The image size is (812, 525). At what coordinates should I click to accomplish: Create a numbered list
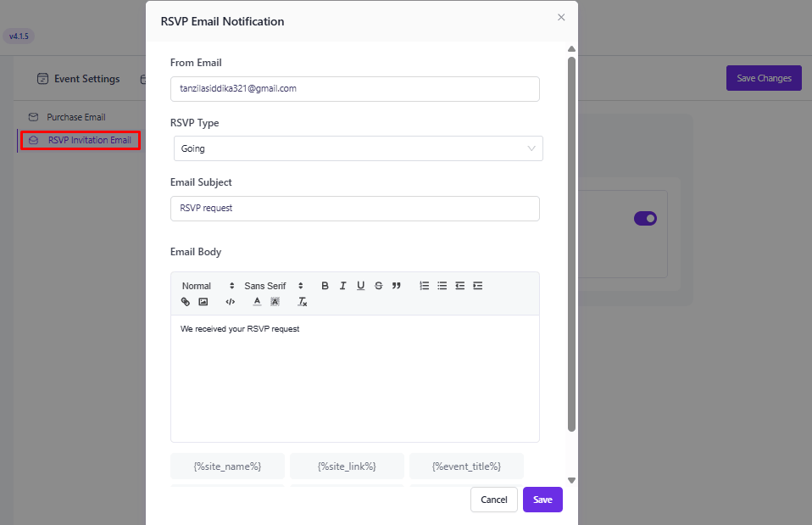(425, 286)
